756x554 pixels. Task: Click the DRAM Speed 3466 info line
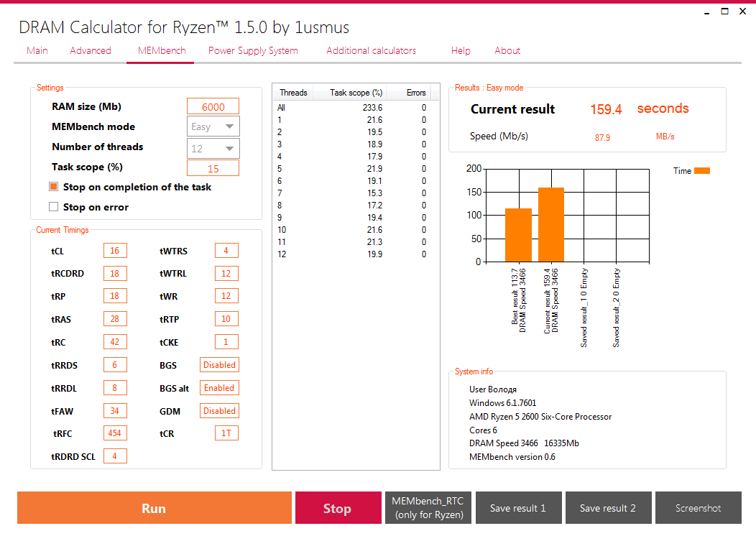524,443
